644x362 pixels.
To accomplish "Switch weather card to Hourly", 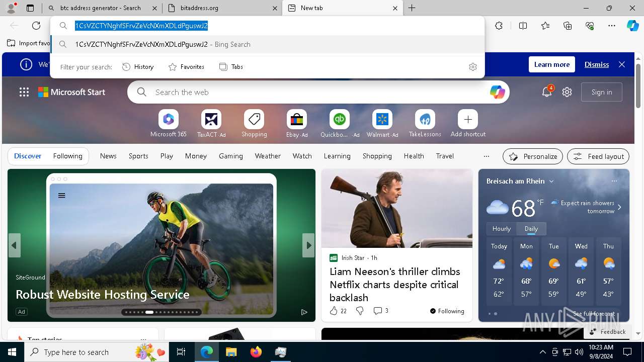I will (x=502, y=229).
